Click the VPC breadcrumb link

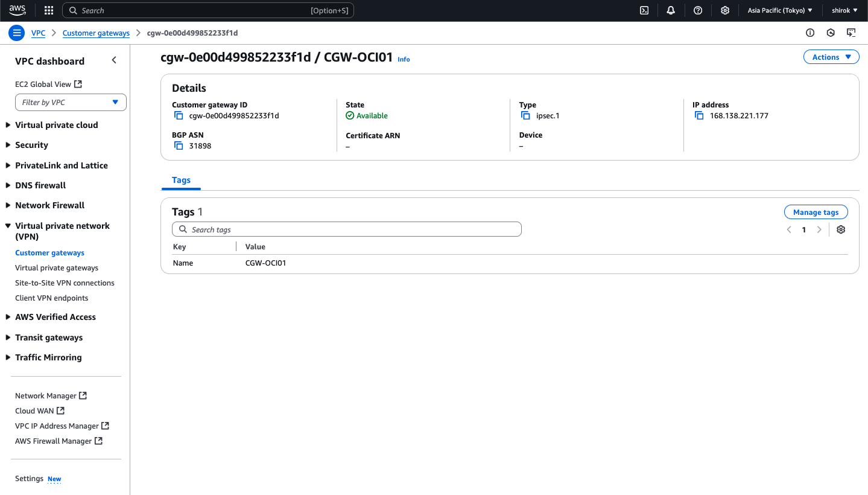[38, 33]
